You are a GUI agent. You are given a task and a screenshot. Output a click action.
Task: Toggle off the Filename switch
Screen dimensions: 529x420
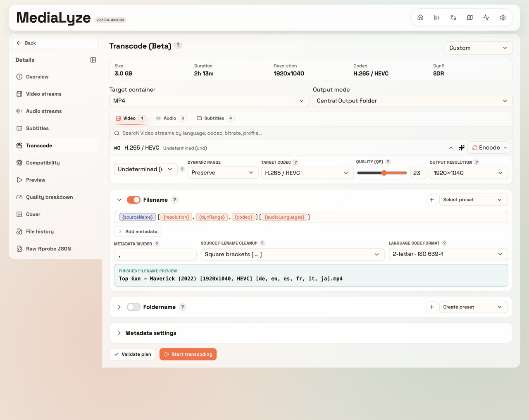pyautogui.click(x=133, y=200)
